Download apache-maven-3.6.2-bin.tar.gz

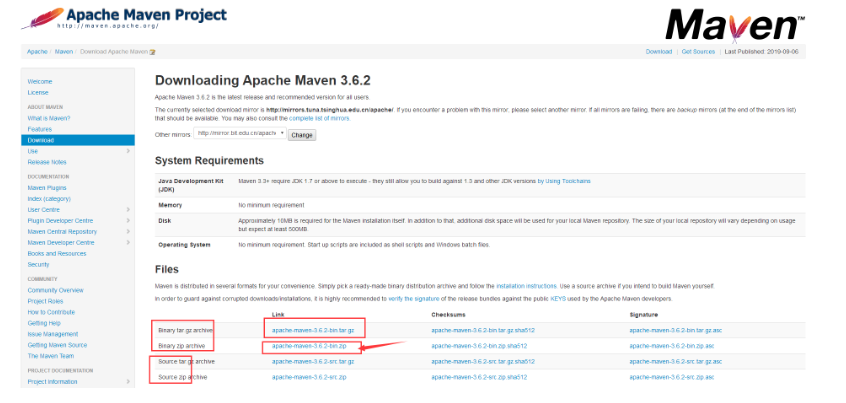coord(313,330)
